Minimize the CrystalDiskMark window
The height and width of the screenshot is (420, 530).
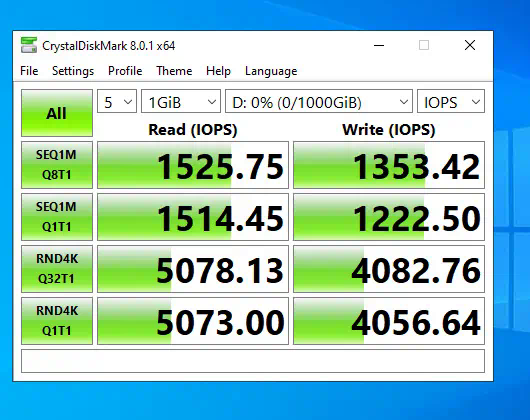click(379, 45)
